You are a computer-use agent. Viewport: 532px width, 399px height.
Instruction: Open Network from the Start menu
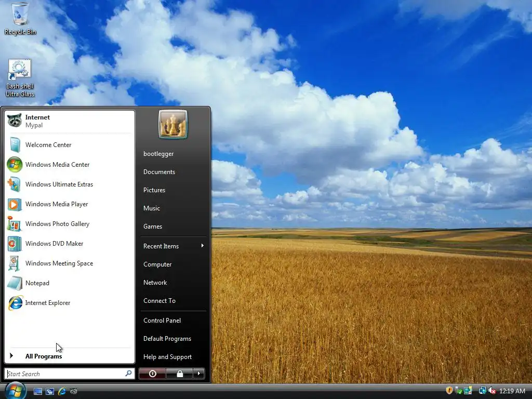coord(173,283)
